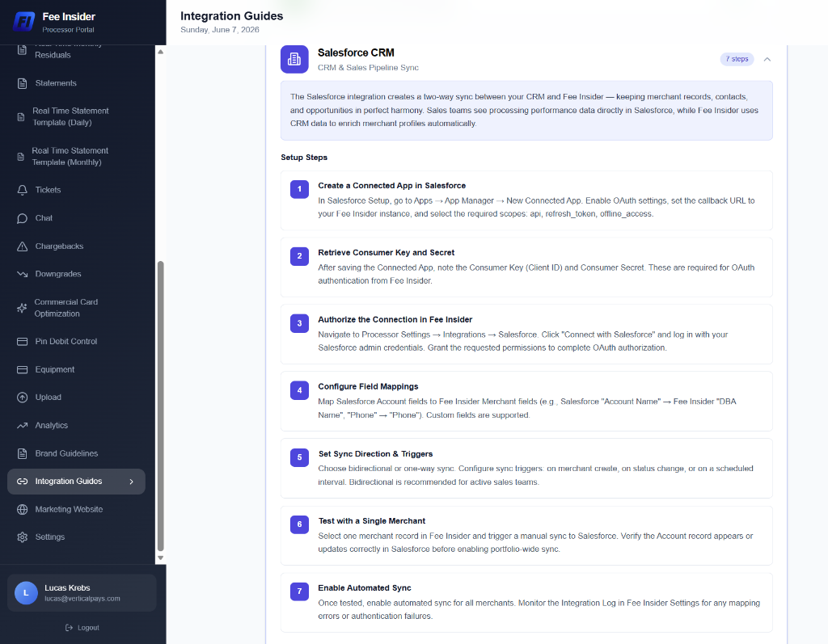Click the Real Time Statement Template (Daily) icon
The image size is (828, 644).
point(21,116)
